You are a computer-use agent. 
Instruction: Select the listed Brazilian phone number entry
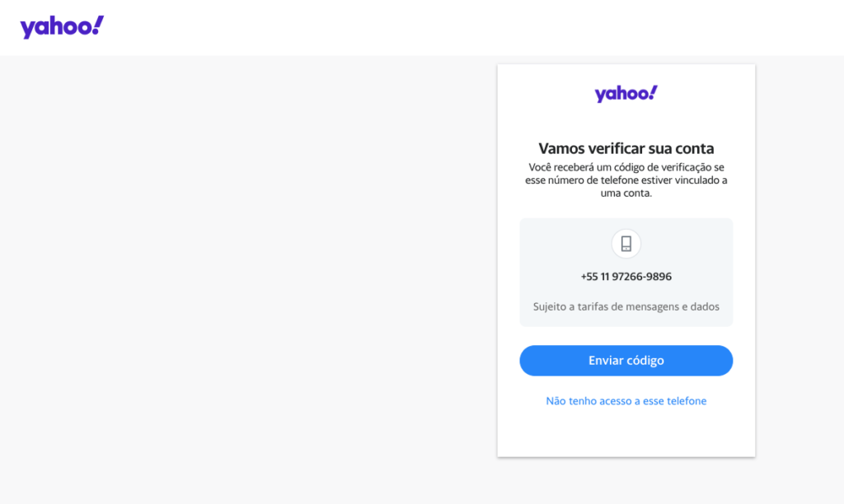[626, 276]
